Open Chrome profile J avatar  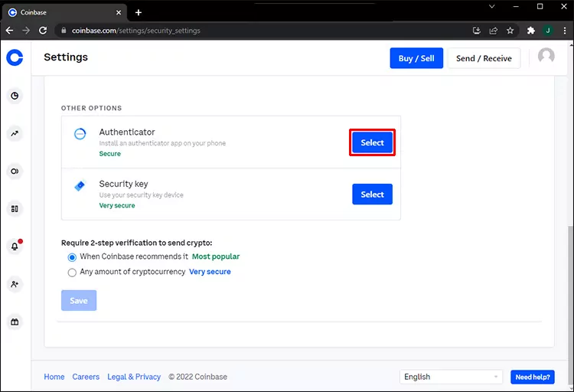pyautogui.click(x=548, y=31)
